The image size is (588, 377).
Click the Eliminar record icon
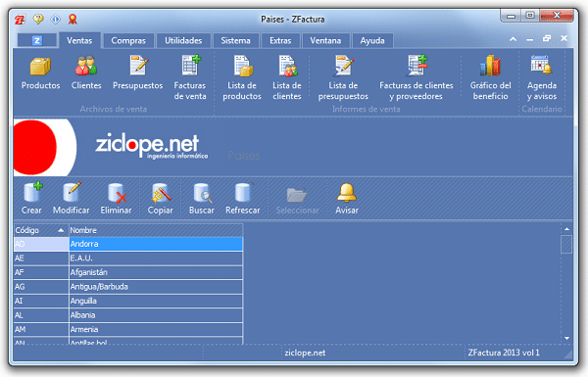click(x=117, y=193)
